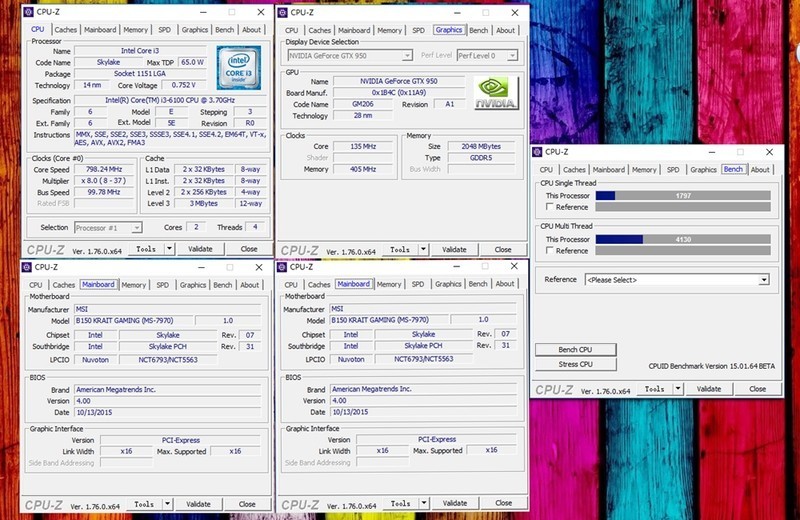Click the CPU-Z title bar icon of the Processor window
This screenshot has width=800, height=520.
27,13
